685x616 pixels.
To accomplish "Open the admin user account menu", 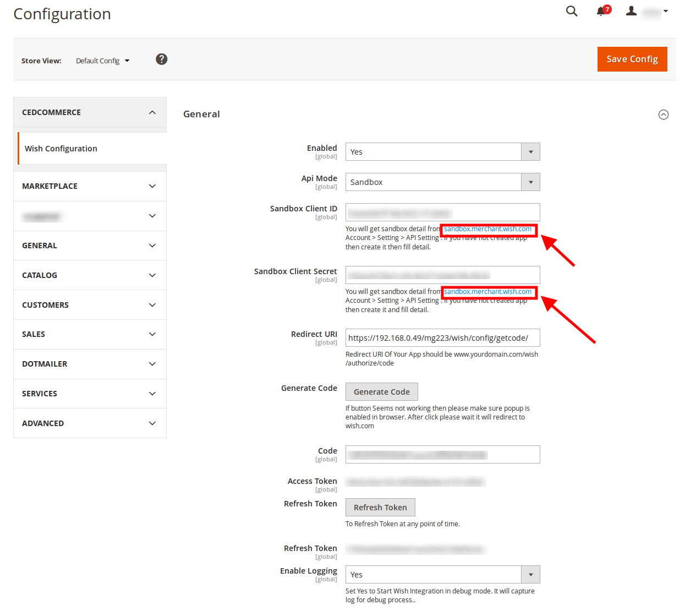I will click(647, 11).
